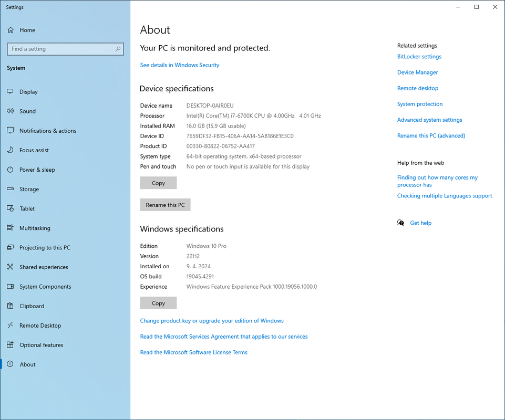The width and height of the screenshot is (505, 420).
Task: Maximize the Settings window
Action: point(476,7)
